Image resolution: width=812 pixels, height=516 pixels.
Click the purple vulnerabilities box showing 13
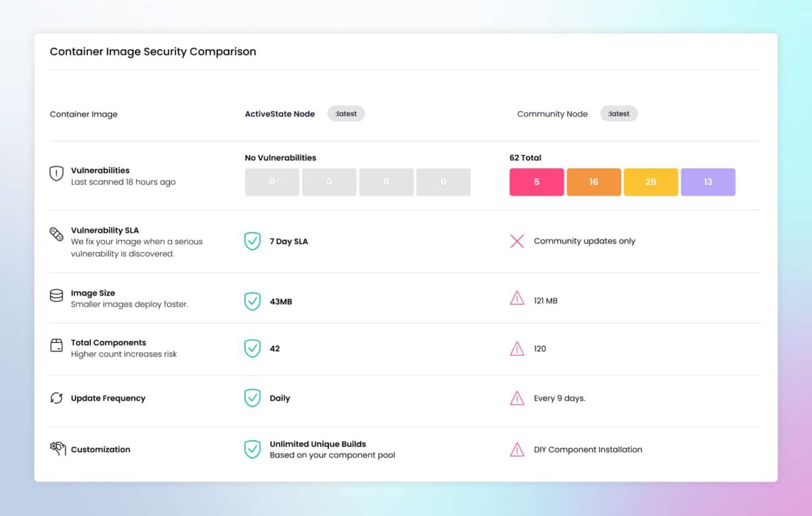tap(708, 182)
